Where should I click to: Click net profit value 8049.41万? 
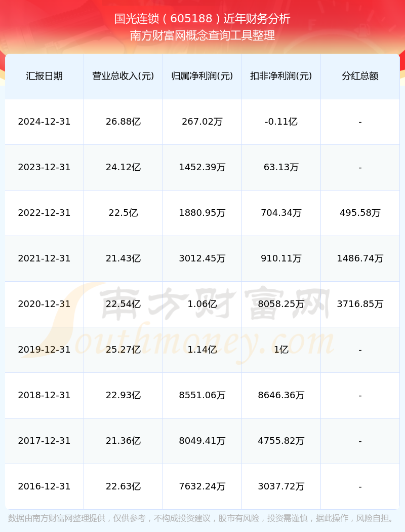[202, 441]
